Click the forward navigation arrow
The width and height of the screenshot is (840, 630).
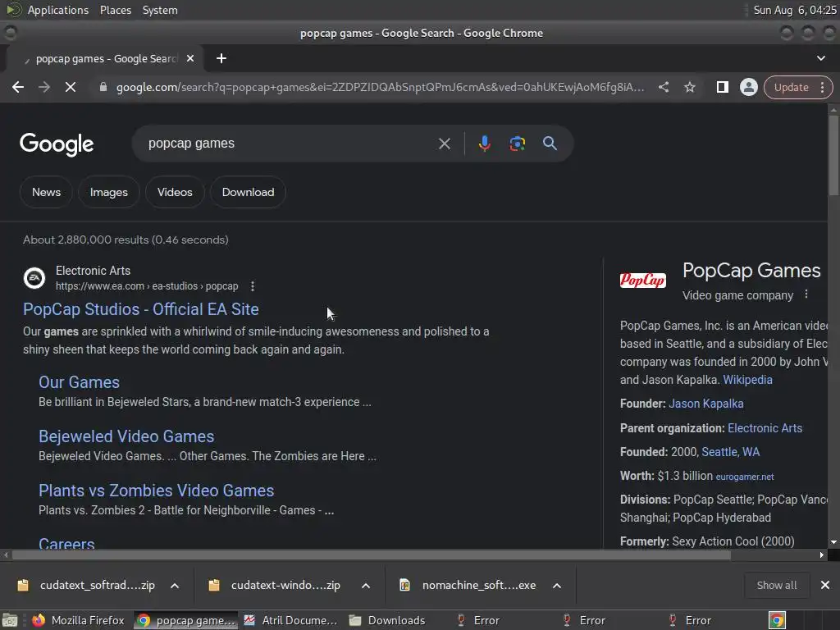tap(44, 87)
